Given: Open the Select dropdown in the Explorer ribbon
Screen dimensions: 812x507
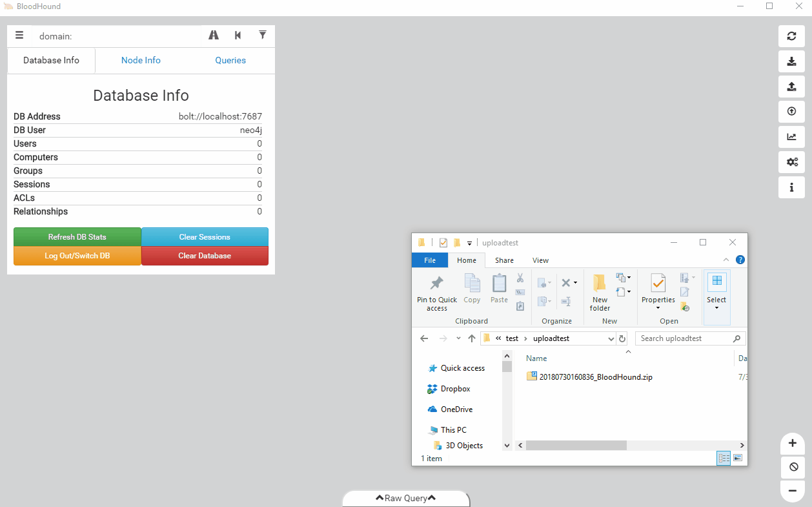Looking at the screenshot, I should tap(716, 308).
